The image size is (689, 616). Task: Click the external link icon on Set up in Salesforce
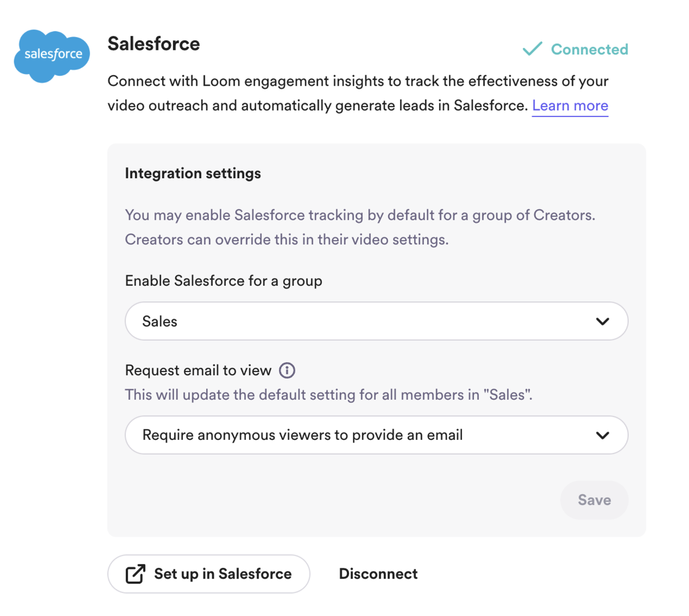(x=135, y=574)
